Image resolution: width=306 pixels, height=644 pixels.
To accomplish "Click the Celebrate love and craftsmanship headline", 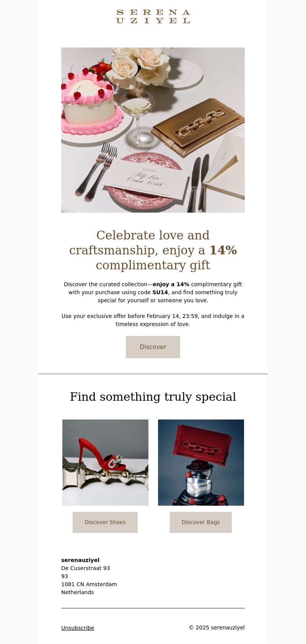I will tap(153, 250).
